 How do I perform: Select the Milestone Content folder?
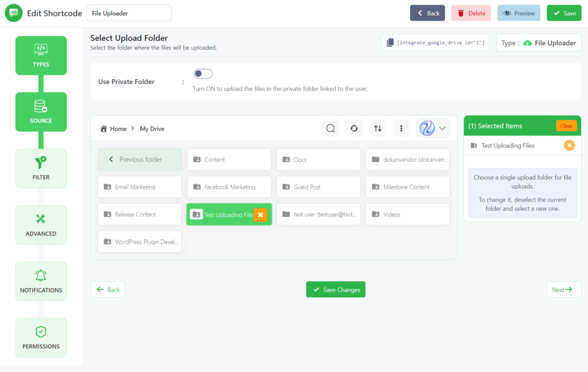point(408,187)
